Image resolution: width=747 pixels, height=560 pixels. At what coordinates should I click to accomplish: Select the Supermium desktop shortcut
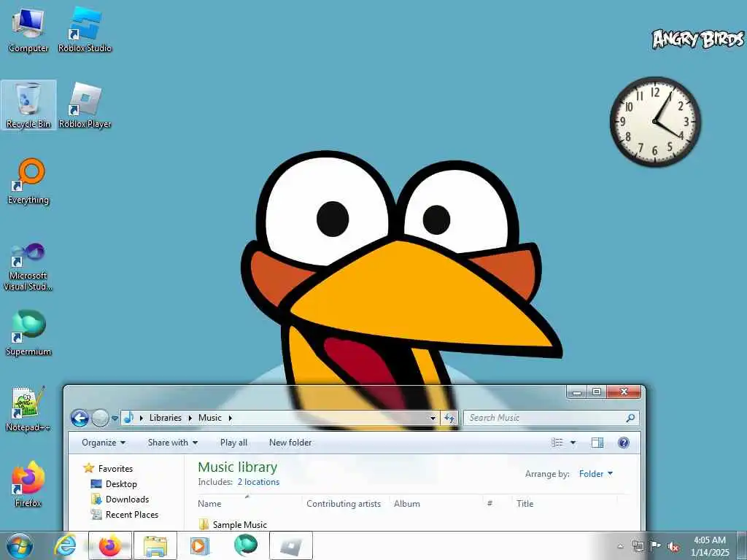pos(28,332)
